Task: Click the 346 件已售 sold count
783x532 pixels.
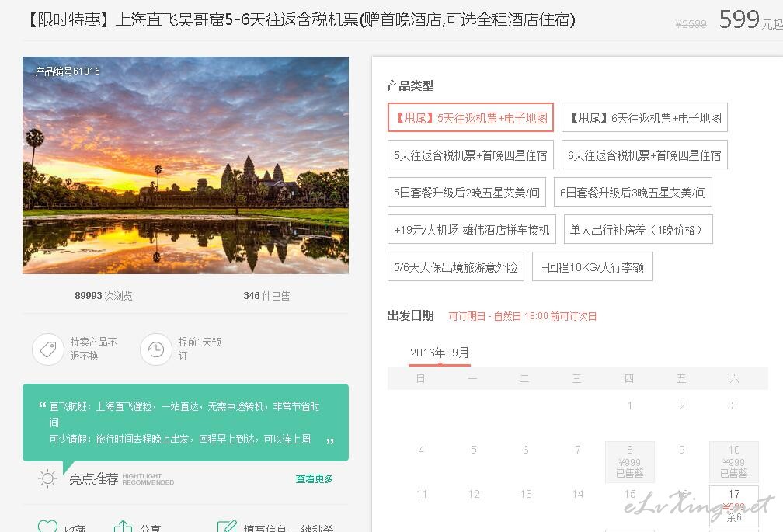Action: tap(266, 296)
